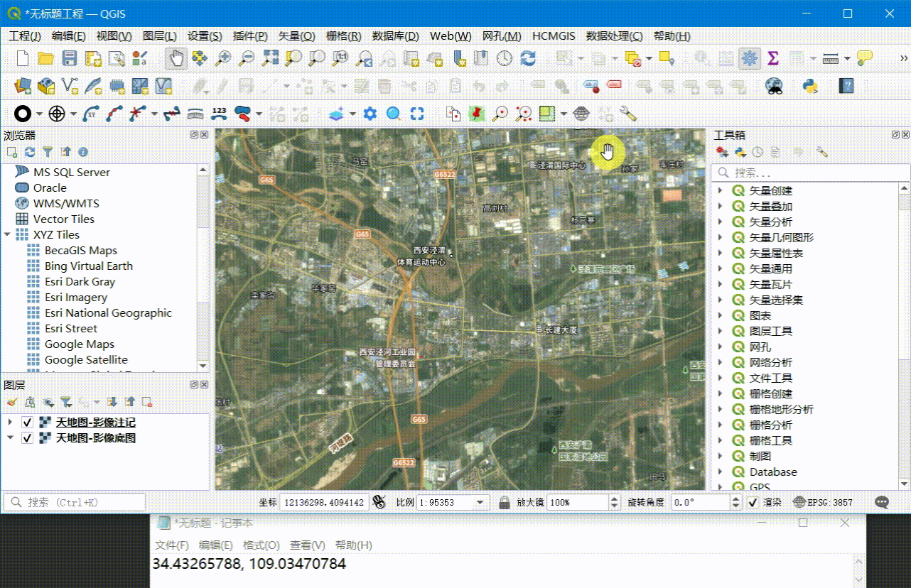Expand the Database toolbox group
The image size is (911, 588).
[720, 472]
